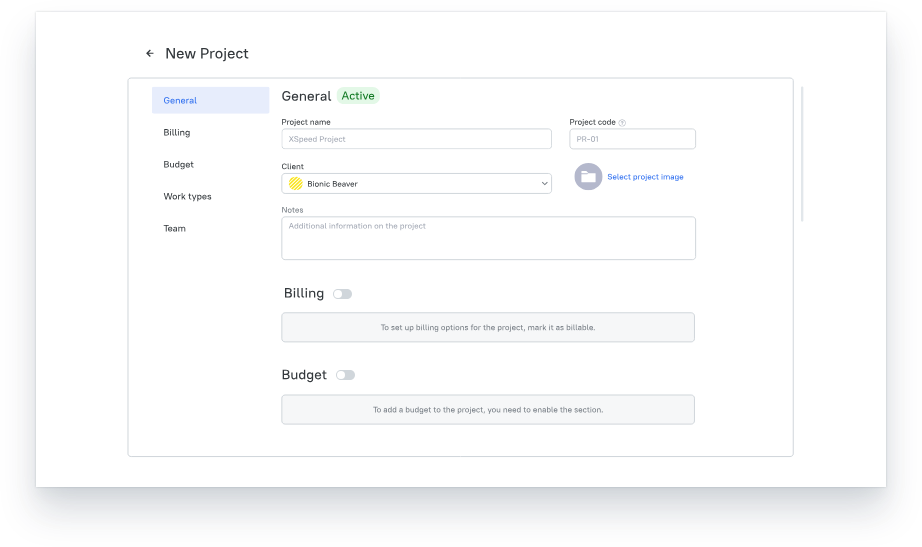Click into the Notes text area
Image resolution: width=922 pixels, height=547 pixels.
(x=488, y=238)
